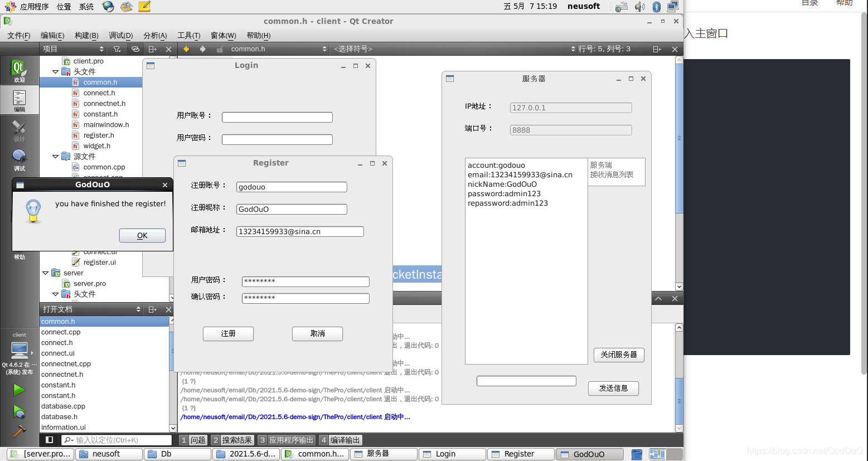Click the 邮箱地址 email field

click(x=300, y=232)
